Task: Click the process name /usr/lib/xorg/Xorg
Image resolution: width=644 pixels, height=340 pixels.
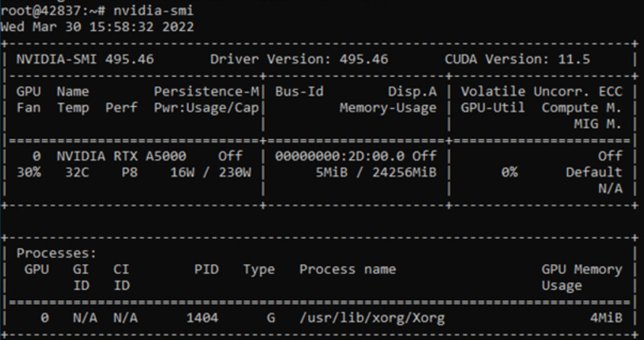Action: [372, 318]
